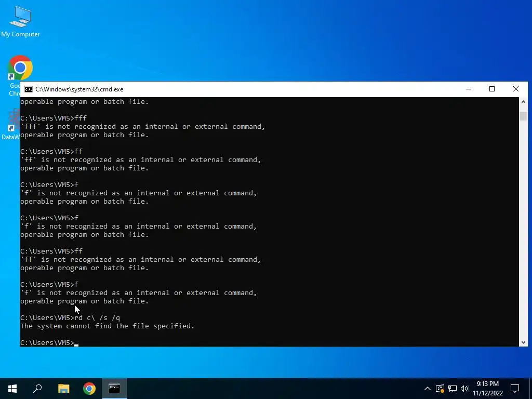
Task: Click the cmd.exe title bar text
Action: [79, 89]
